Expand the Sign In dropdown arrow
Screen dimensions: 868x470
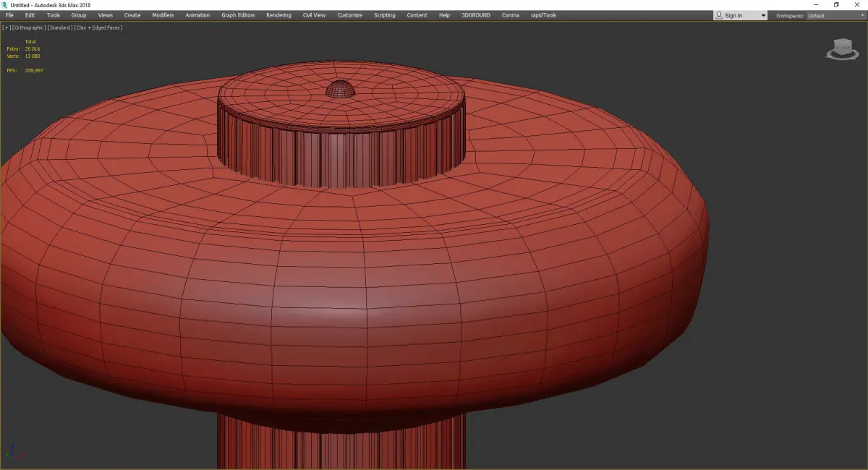763,15
